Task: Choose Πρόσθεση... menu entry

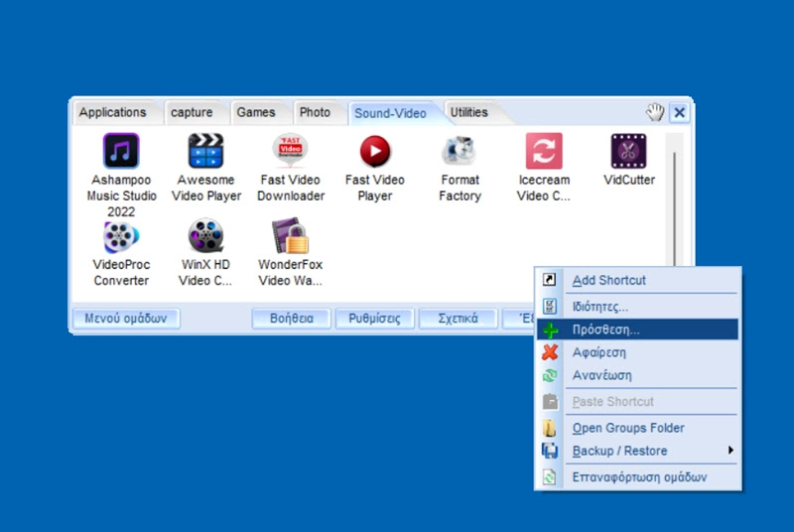Action: click(x=637, y=330)
